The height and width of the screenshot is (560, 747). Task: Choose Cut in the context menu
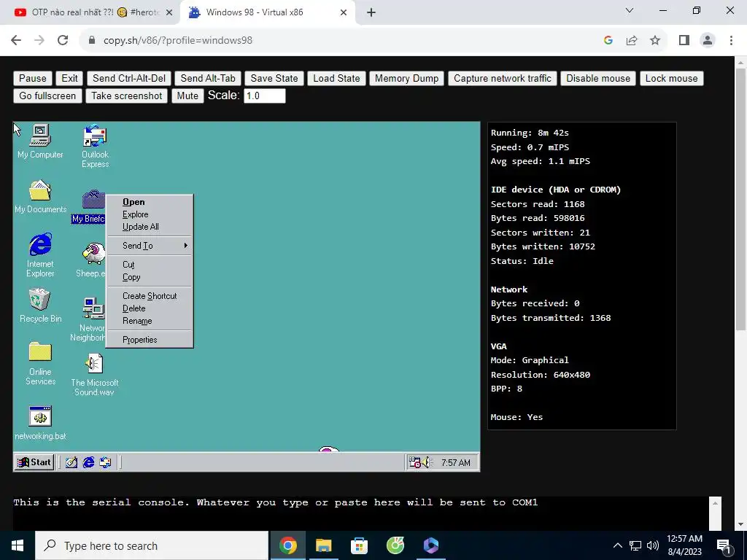[x=150, y=265]
